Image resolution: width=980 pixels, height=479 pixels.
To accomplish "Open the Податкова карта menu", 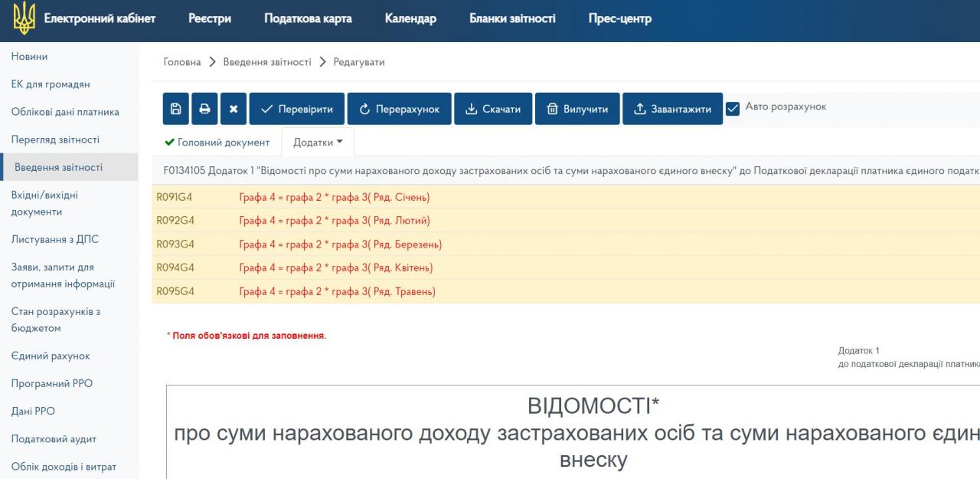I will (308, 18).
